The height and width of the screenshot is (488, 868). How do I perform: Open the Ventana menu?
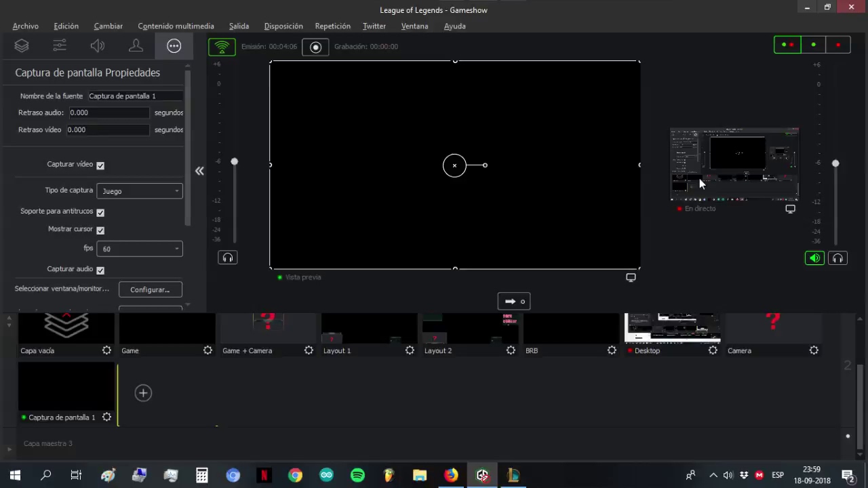coord(414,26)
